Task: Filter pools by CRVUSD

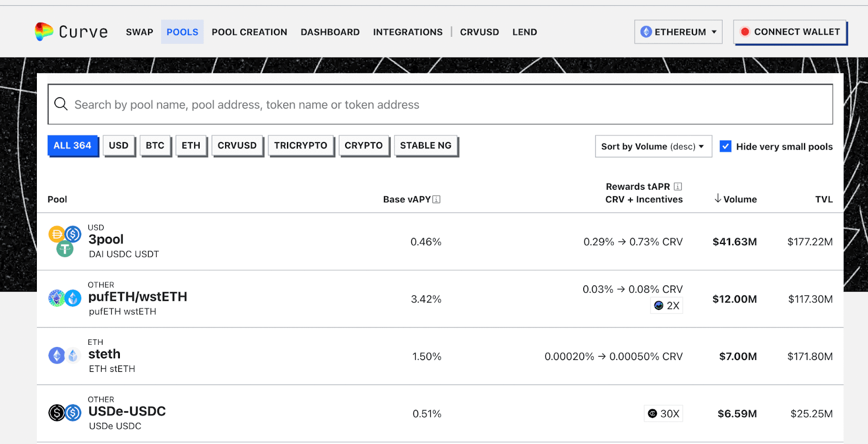Action: (237, 145)
